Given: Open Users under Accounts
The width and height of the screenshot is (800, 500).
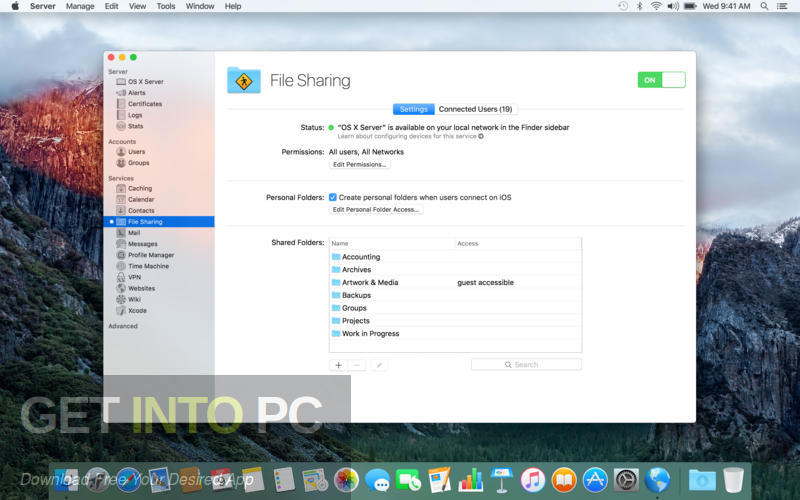Looking at the screenshot, I should click(131, 152).
